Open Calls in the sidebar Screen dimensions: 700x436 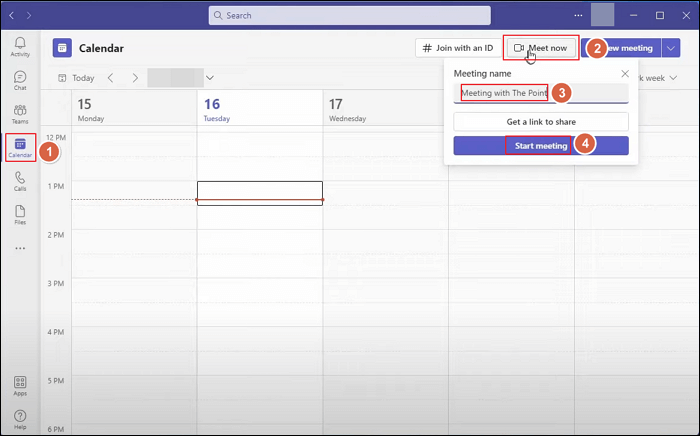point(20,181)
